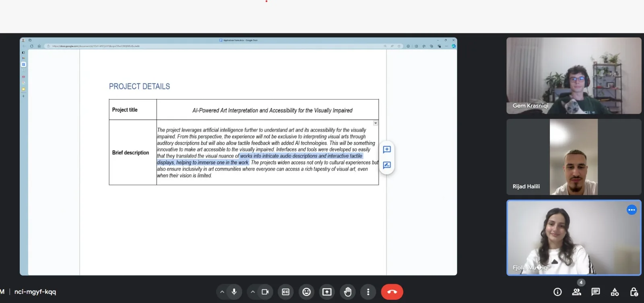Click the dropdown arrow in description cell
Screen dimensions: 644x303
pyautogui.click(x=376, y=123)
